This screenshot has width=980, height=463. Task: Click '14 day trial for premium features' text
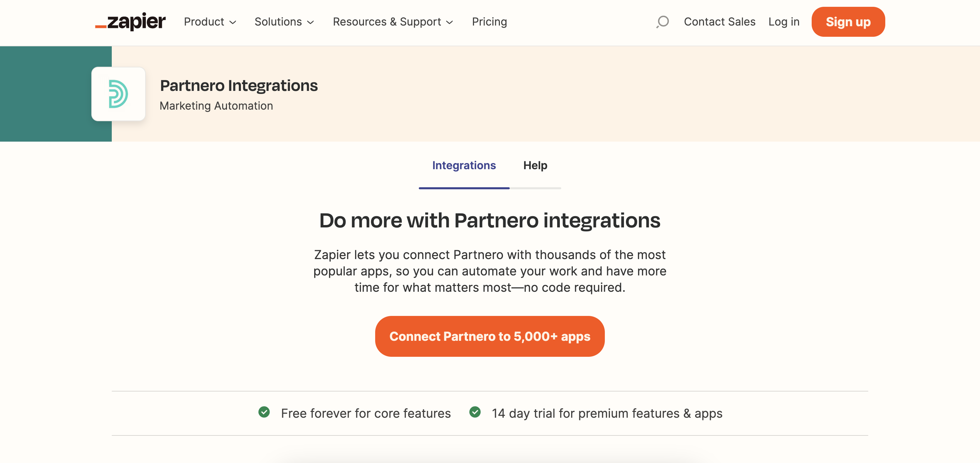pyautogui.click(x=607, y=413)
